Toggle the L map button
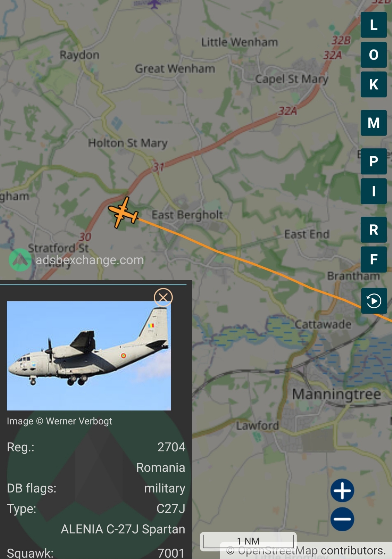 coord(374,25)
